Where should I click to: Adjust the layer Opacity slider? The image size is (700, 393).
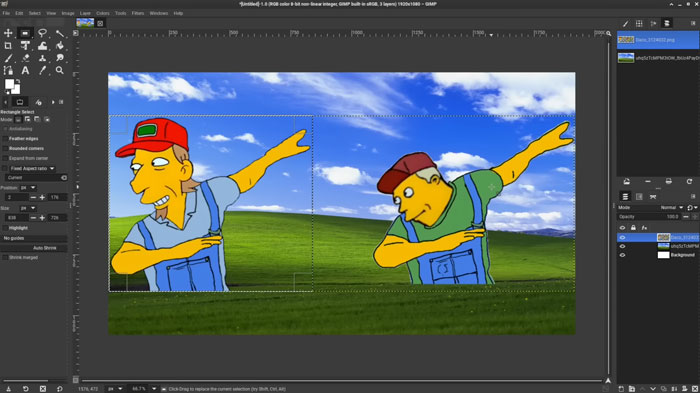(650, 217)
